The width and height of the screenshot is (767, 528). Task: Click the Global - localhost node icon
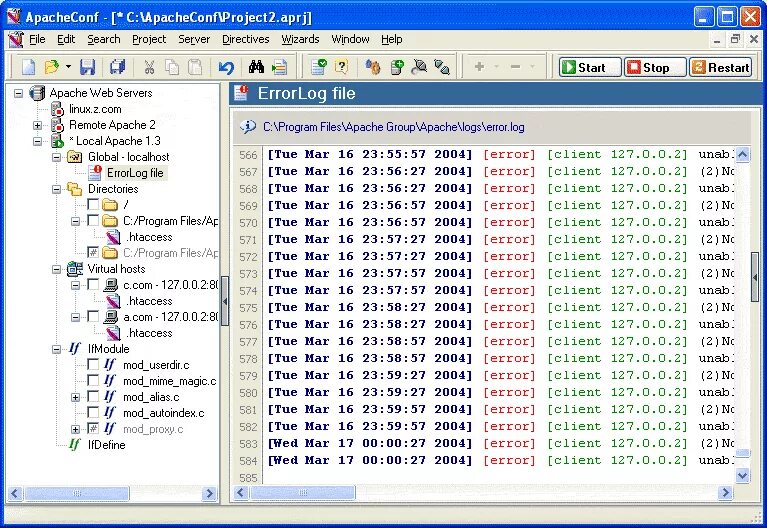(x=75, y=157)
